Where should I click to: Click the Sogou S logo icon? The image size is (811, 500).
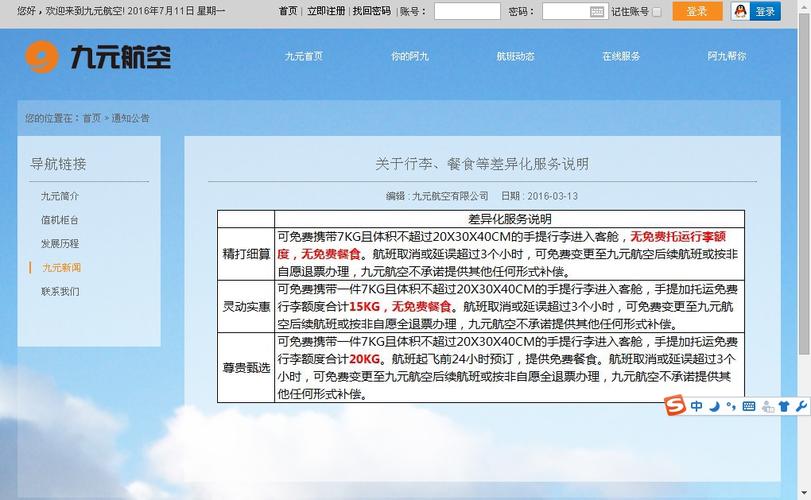pos(675,405)
